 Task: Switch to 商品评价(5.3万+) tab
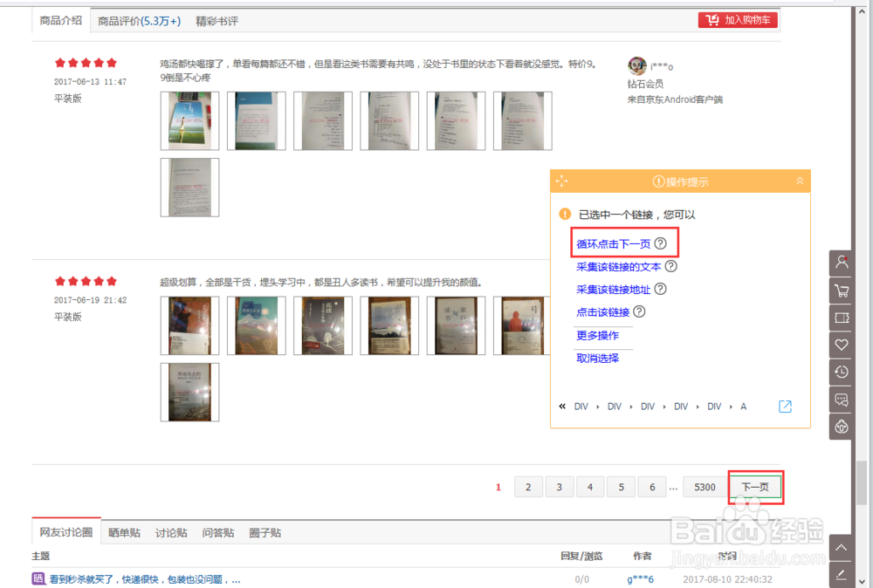click(x=139, y=21)
